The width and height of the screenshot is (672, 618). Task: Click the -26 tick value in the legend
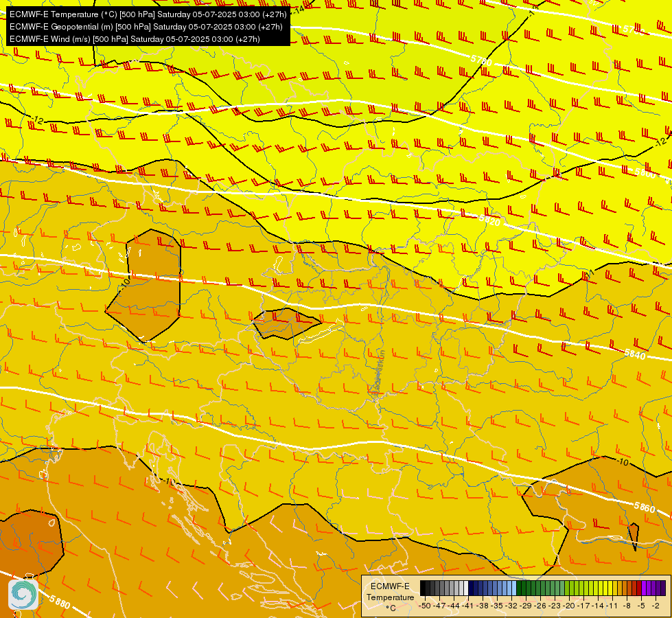pyautogui.click(x=540, y=606)
